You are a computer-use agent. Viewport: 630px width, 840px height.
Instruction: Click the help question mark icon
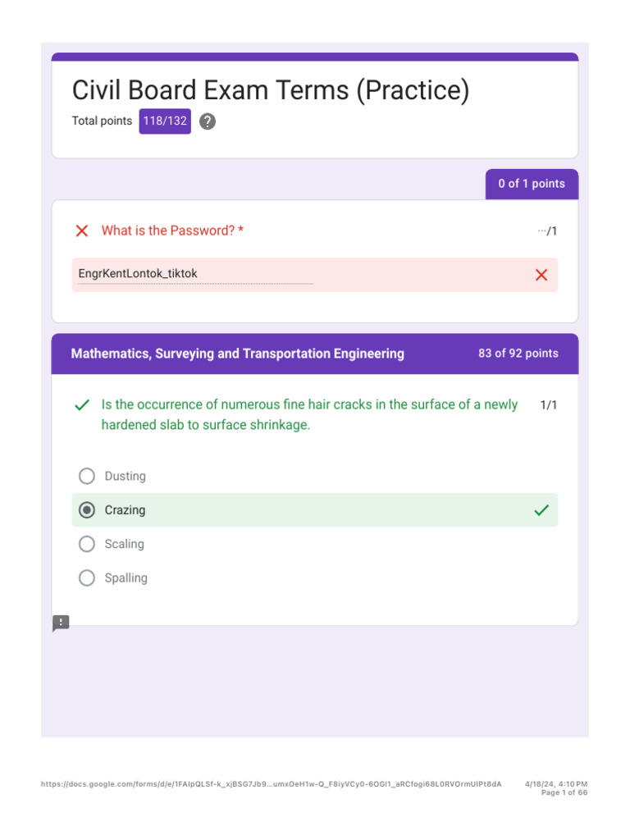tap(208, 121)
